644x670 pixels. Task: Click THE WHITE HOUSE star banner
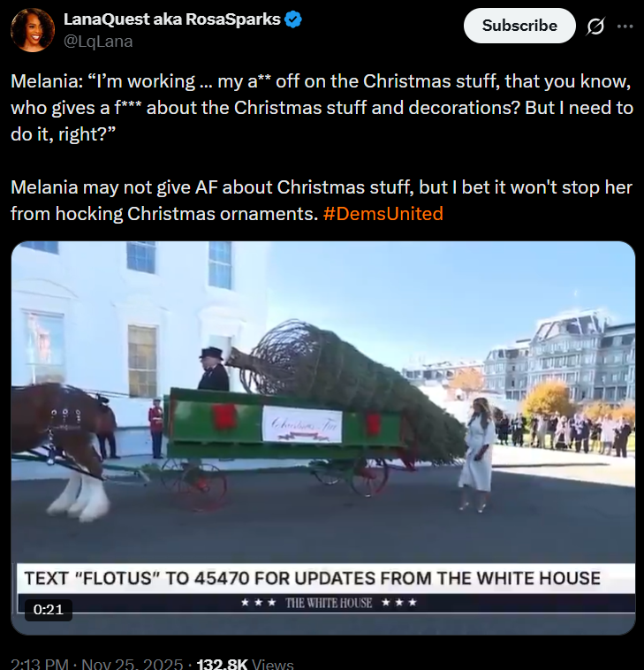pos(329,603)
